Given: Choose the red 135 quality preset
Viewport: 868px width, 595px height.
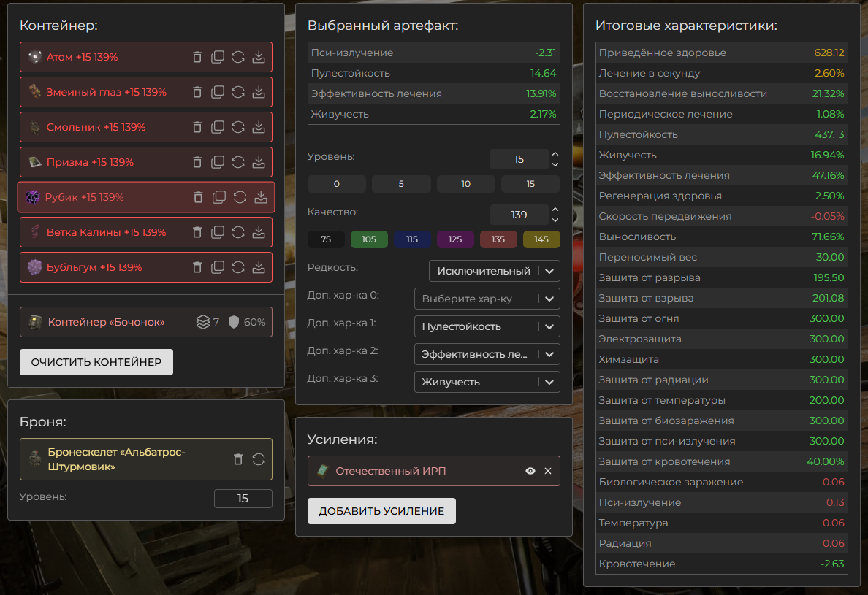Looking at the screenshot, I should coord(498,239).
